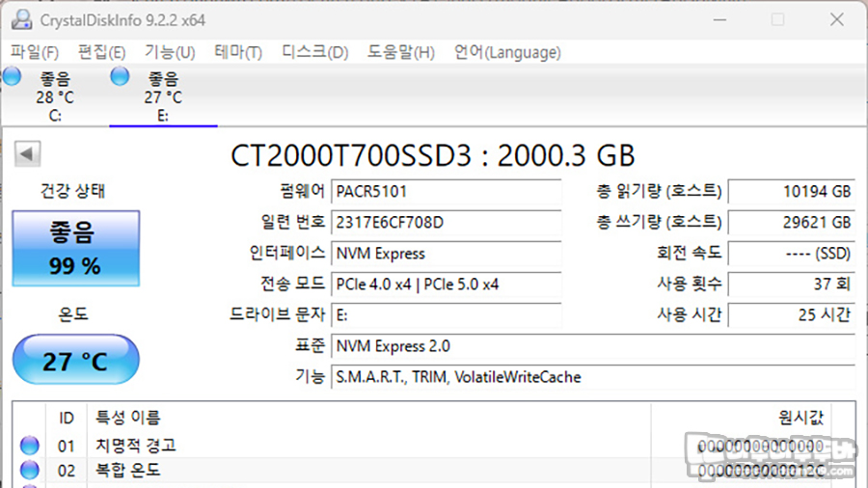
Task: Click the 기능 label beside the features field
Action: click(310, 377)
